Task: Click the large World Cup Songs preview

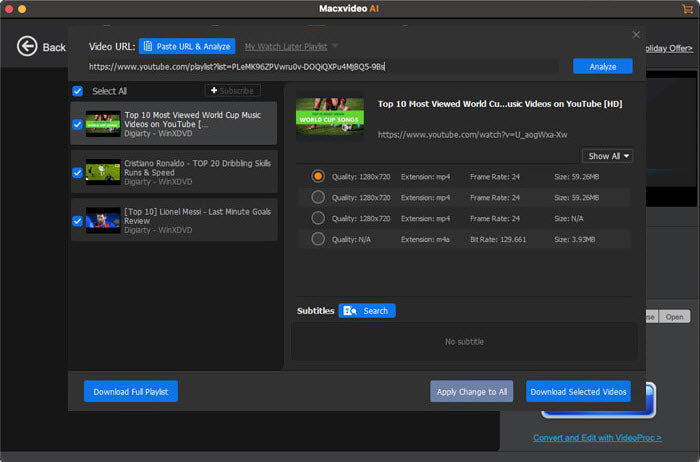Action: (x=330, y=117)
